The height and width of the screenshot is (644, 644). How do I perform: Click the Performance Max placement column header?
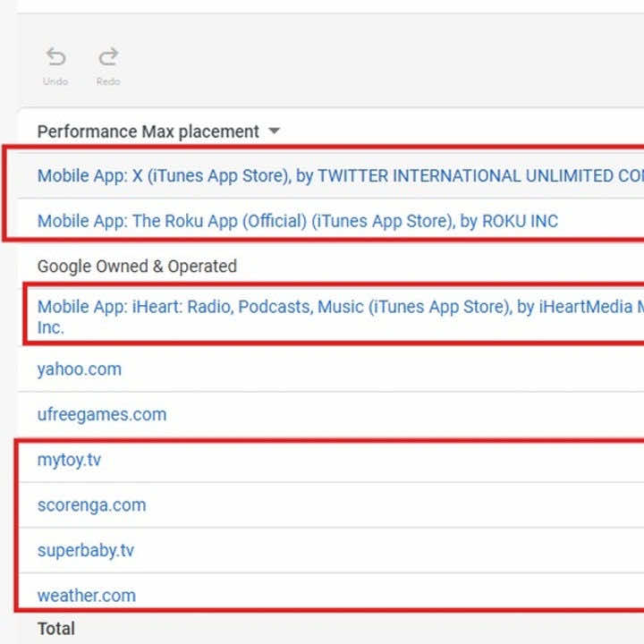tap(148, 131)
